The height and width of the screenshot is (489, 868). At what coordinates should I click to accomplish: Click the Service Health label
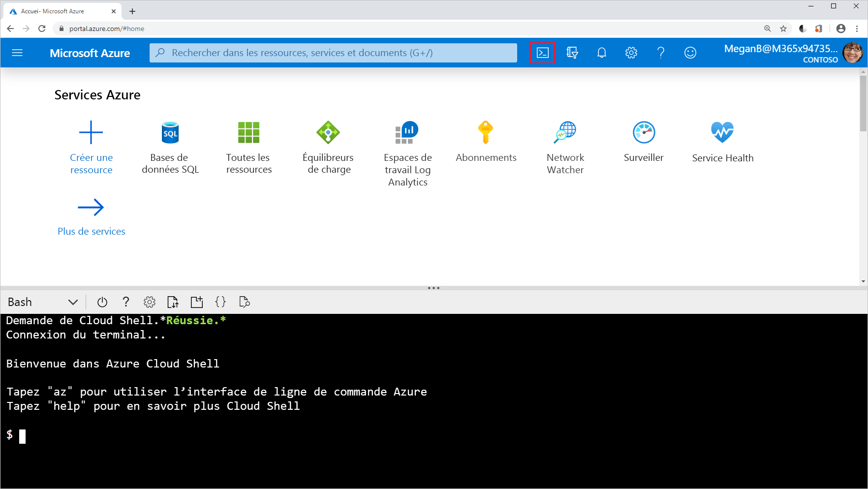click(x=722, y=158)
